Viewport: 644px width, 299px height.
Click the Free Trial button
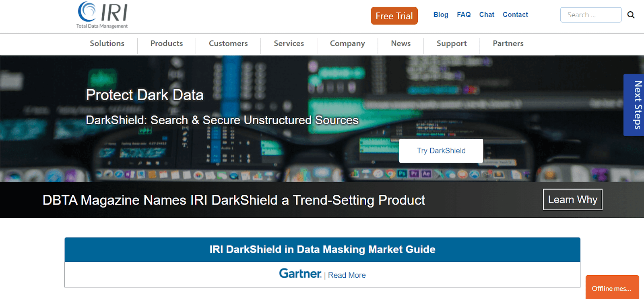point(394,16)
